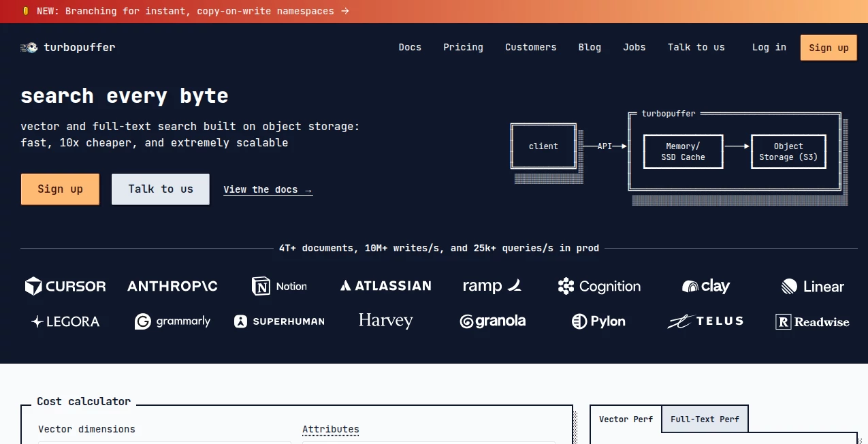
Task: Click the granola customer logo
Action: pyautogui.click(x=492, y=321)
